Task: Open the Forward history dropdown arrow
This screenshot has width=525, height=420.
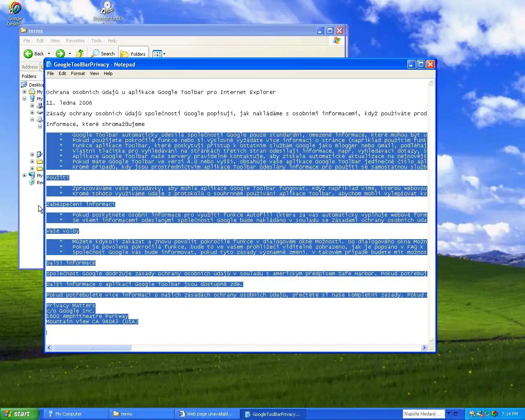Action: pos(70,54)
